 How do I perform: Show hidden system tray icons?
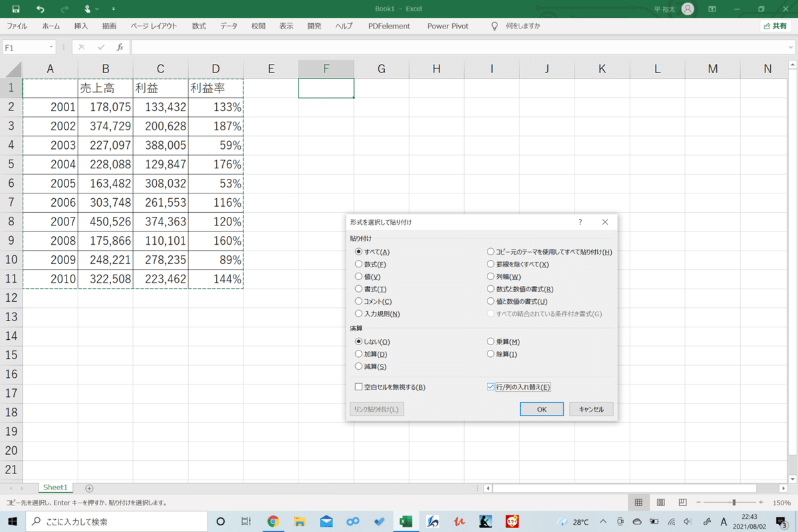click(x=604, y=522)
